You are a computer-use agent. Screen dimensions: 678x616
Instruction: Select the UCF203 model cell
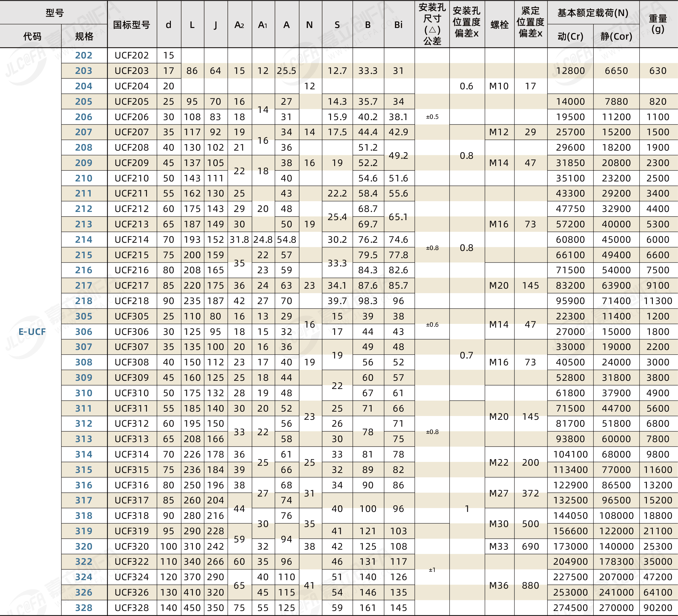(132, 70)
